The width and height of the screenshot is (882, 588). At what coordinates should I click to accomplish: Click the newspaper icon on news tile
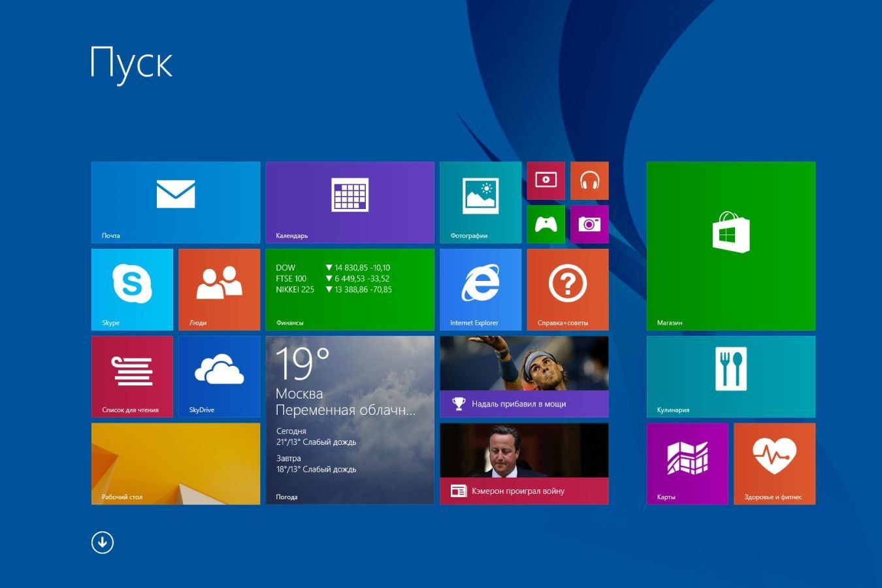459,491
